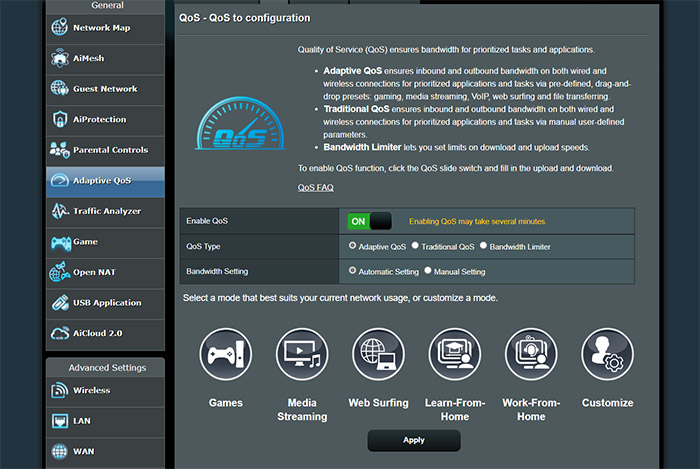This screenshot has width=700, height=469.
Task: Click the Wireless signal icon
Action: (59, 390)
